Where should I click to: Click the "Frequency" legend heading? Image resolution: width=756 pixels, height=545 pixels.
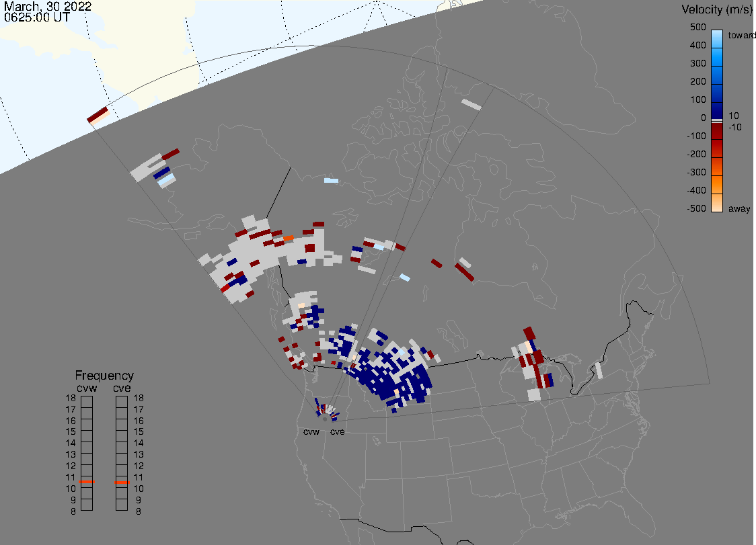click(x=104, y=376)
